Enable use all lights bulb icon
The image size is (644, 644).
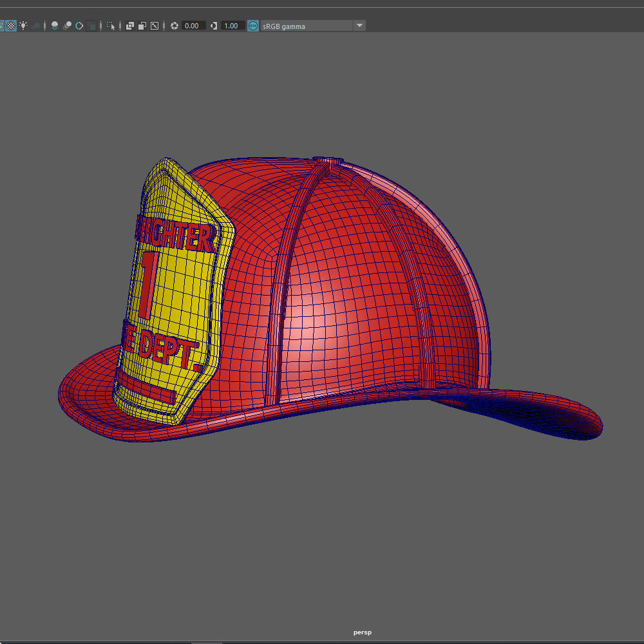coord(23,26)
